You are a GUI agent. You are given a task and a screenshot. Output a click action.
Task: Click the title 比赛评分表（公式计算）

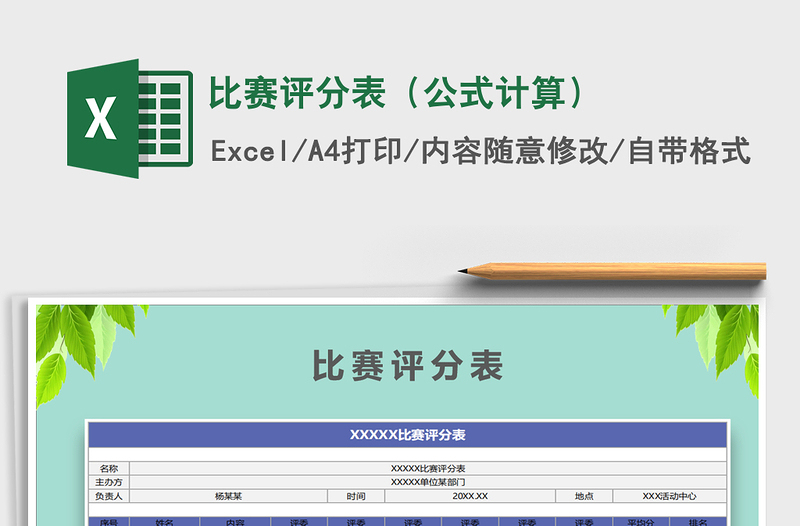398,93
